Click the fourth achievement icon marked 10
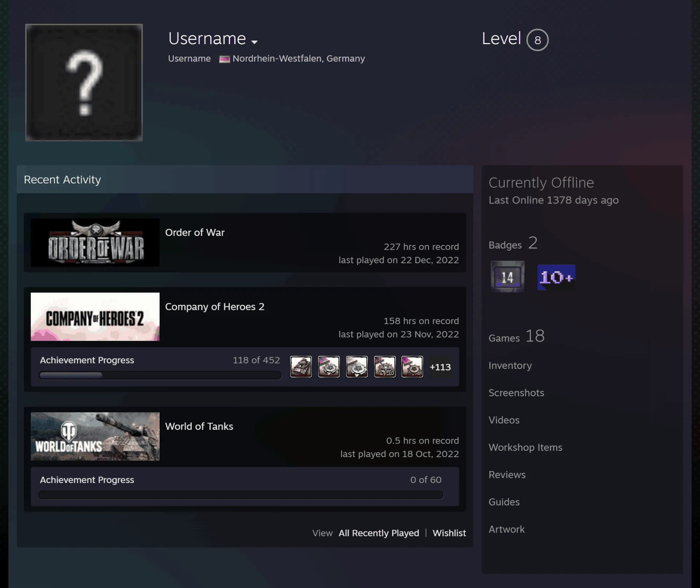The height and width of the screenshot is (588, 700). [x=385, y=367]
